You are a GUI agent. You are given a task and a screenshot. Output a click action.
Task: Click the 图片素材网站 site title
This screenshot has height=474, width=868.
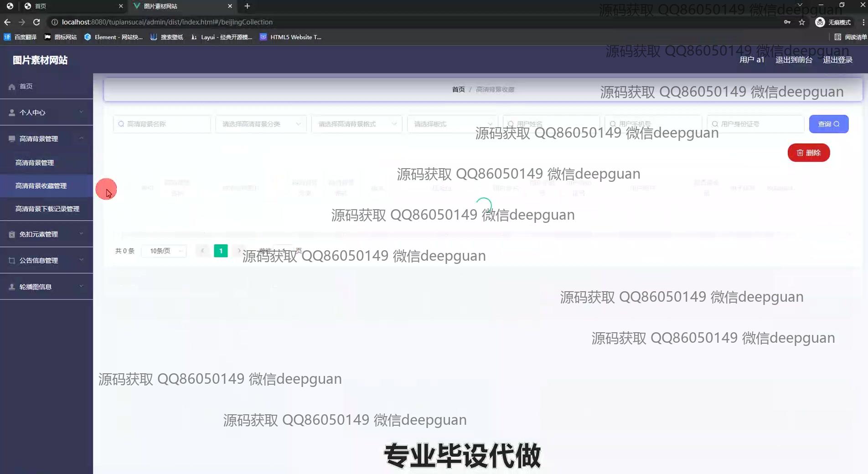(x=40, y=60)
